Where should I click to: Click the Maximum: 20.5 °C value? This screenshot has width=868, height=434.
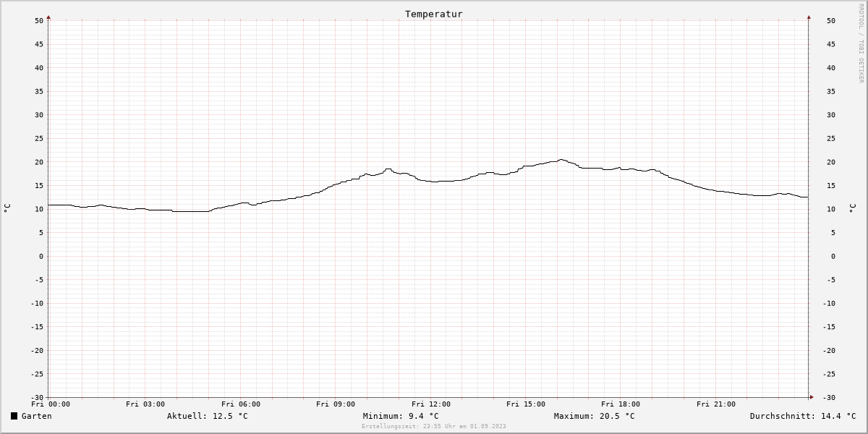(595, 416)
